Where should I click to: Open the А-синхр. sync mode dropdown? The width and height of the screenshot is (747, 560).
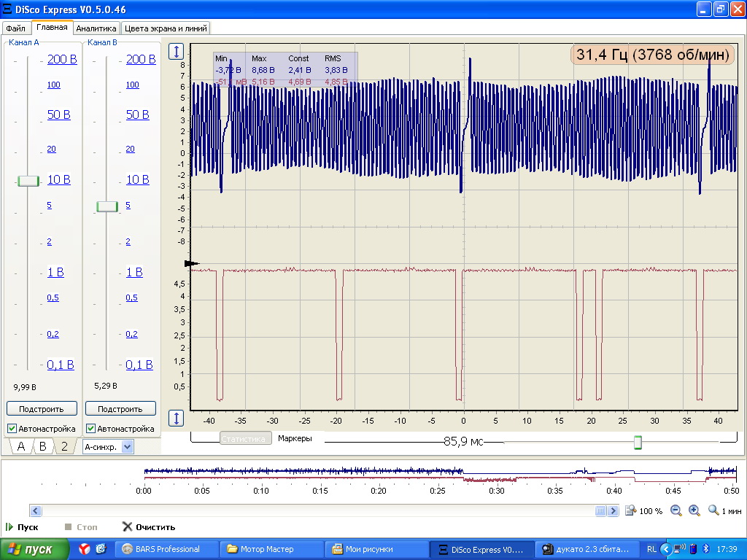click(x=128, y=447)
